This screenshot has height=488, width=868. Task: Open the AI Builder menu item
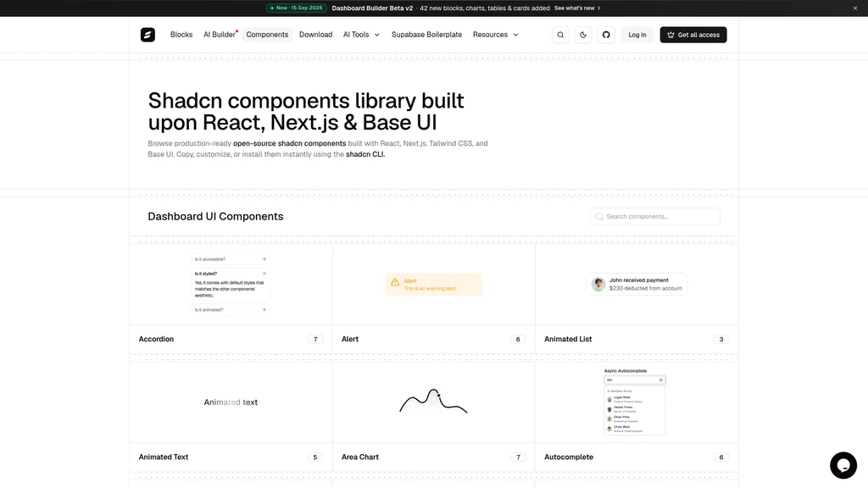(220, 35)
